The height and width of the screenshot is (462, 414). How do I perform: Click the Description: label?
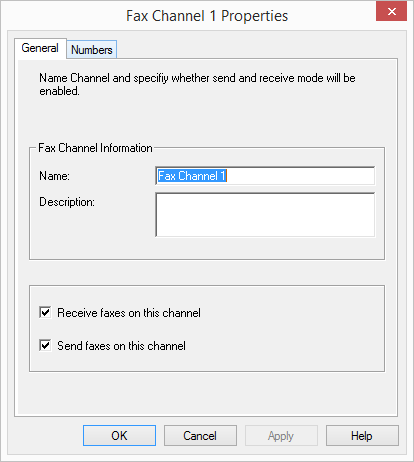pos(67,202)
